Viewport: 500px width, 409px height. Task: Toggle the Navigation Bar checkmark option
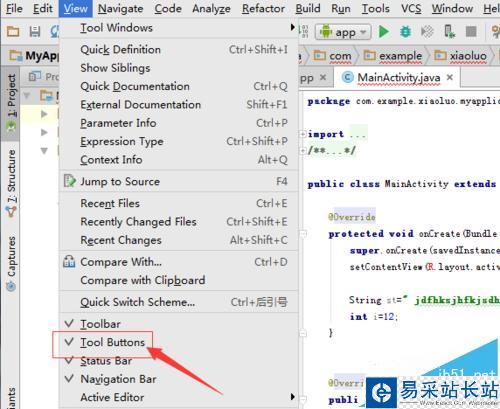179,379
